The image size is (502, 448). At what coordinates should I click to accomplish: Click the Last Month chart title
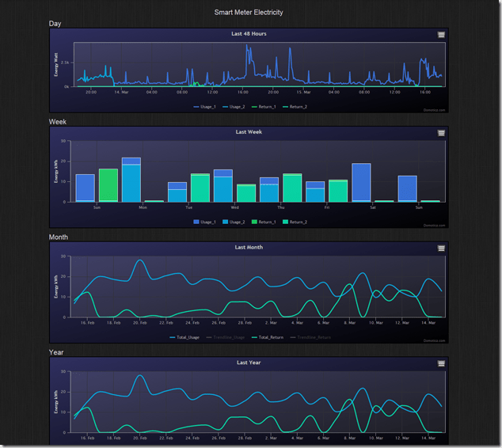coord(249,248)
